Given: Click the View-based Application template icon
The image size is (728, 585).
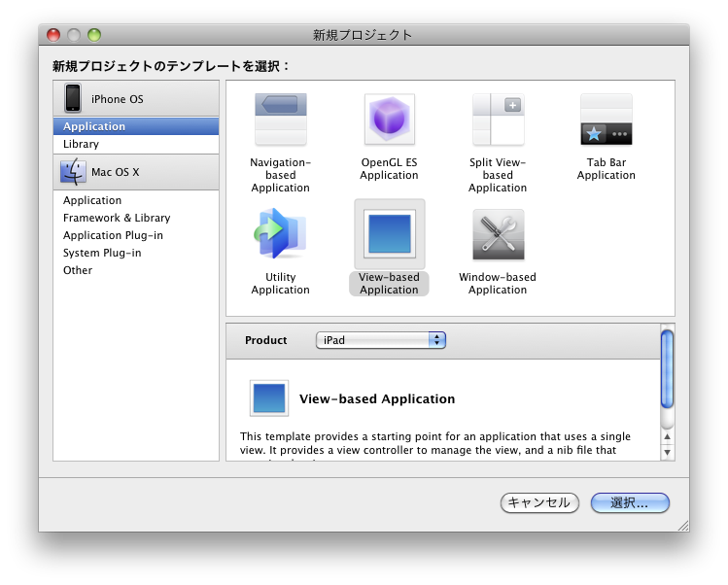Looking at the screenshot, I should (x=389, y=234).
